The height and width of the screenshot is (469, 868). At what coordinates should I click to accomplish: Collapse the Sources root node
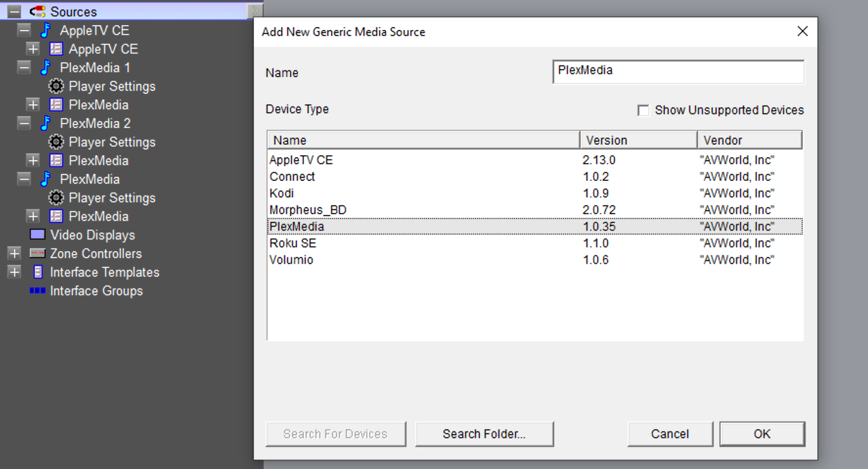(15, 12)
